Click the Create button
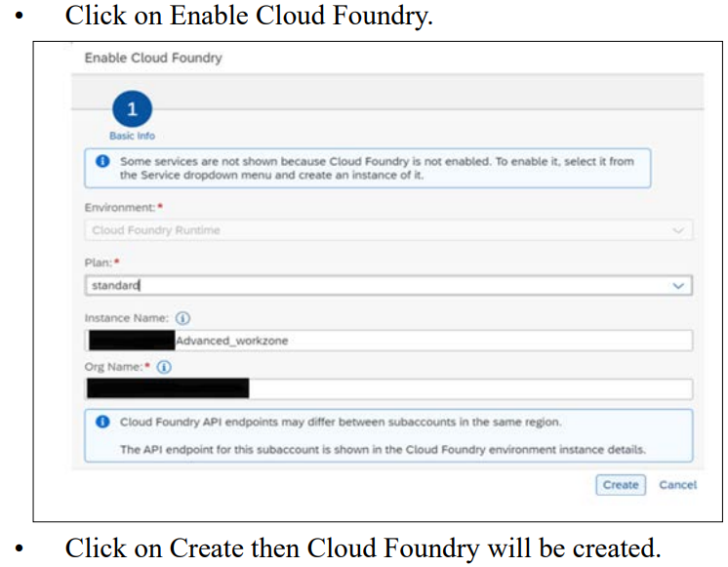The width and height of the screenshot is (728, 567). pyautogui.click(x=621, y=485)
